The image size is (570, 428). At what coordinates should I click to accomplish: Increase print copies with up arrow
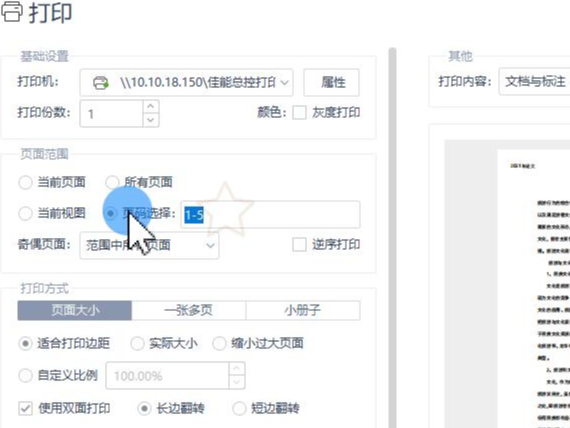coord(150,106)
